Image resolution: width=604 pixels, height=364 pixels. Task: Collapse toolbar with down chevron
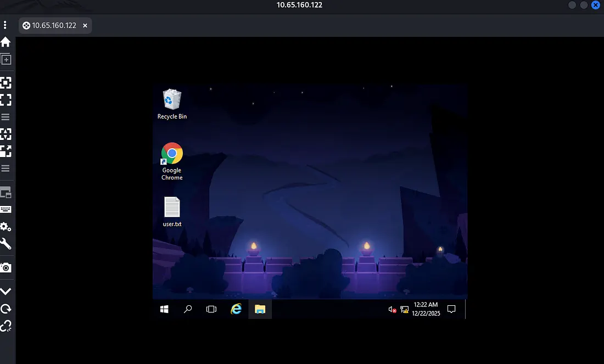click(x=5, y=291)
